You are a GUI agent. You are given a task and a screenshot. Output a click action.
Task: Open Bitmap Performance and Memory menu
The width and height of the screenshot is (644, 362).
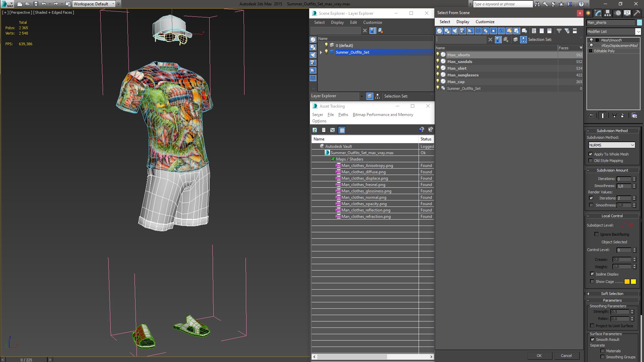point(383,115)
